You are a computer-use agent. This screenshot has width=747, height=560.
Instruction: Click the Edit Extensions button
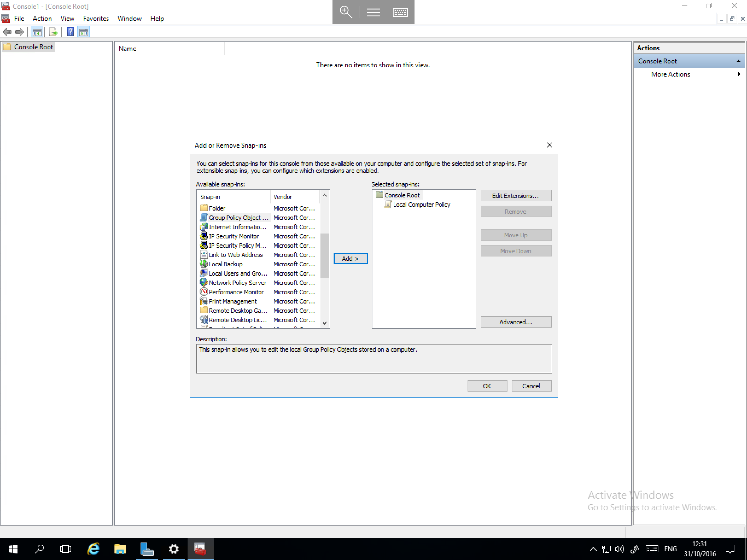(515, 195)
